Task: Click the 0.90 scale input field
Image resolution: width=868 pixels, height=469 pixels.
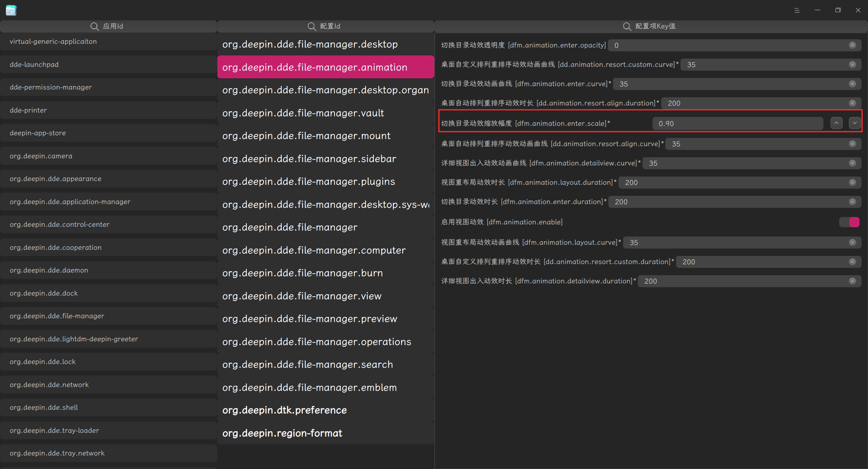Action: (738, 124)
